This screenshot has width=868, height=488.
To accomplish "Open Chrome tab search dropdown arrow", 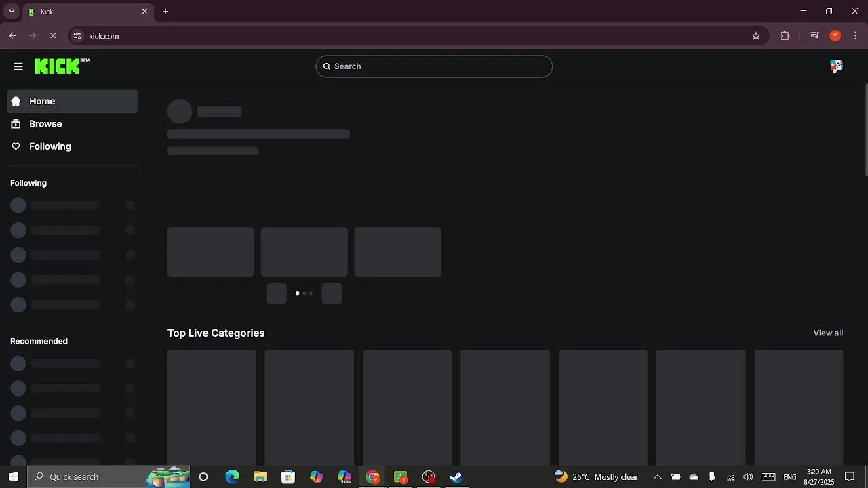I will point(12,12).
